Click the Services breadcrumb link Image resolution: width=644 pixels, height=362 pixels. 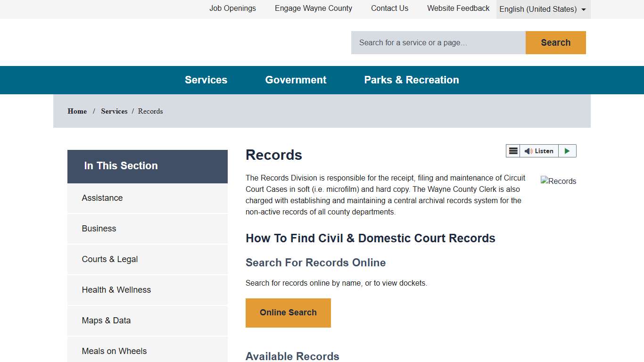(114, 111)
